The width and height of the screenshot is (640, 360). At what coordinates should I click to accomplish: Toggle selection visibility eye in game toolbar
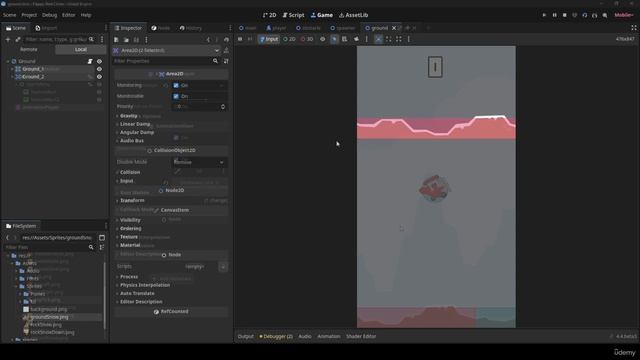tap(322, 39)
